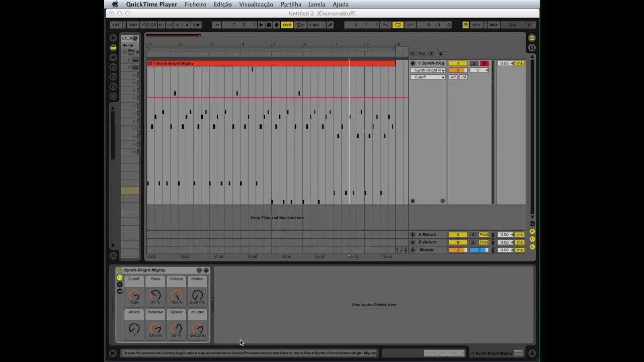Open the Ficheiro menu

pos(195,5)
